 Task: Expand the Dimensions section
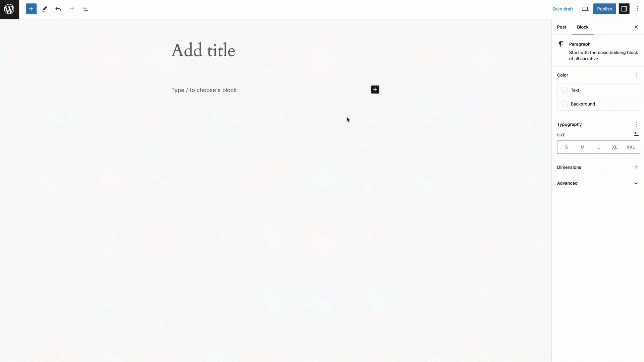point(636,167)
